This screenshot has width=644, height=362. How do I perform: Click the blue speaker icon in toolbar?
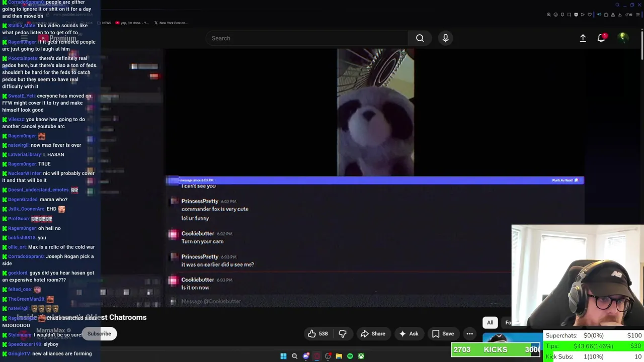[x=599, y=15]
